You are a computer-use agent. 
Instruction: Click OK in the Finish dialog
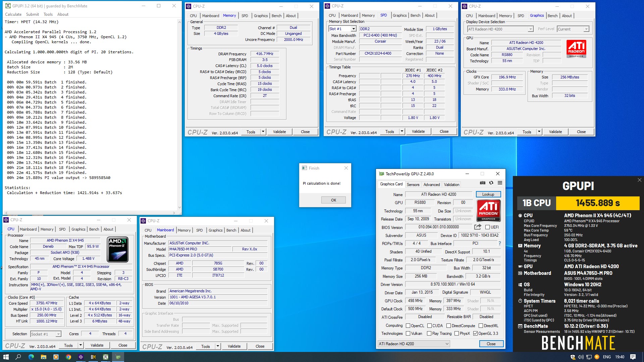pos(333,200)
